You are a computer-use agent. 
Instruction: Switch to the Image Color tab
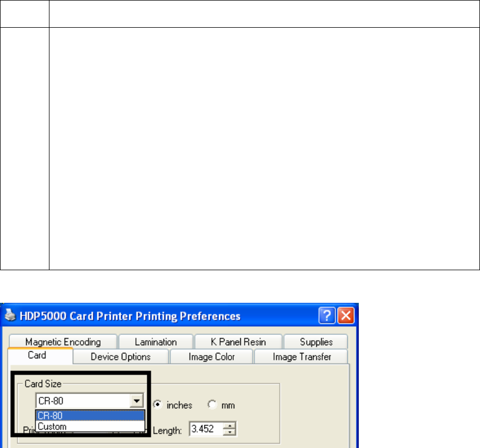click(211, 357)
